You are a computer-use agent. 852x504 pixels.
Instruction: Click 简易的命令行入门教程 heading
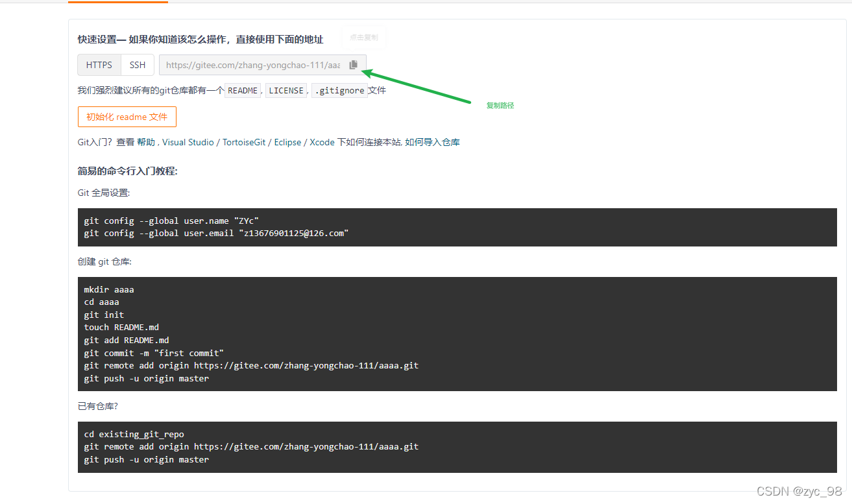[128, 171]
